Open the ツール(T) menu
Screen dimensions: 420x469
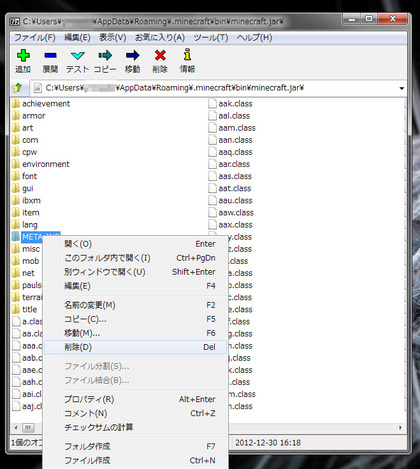coord(211,37)
